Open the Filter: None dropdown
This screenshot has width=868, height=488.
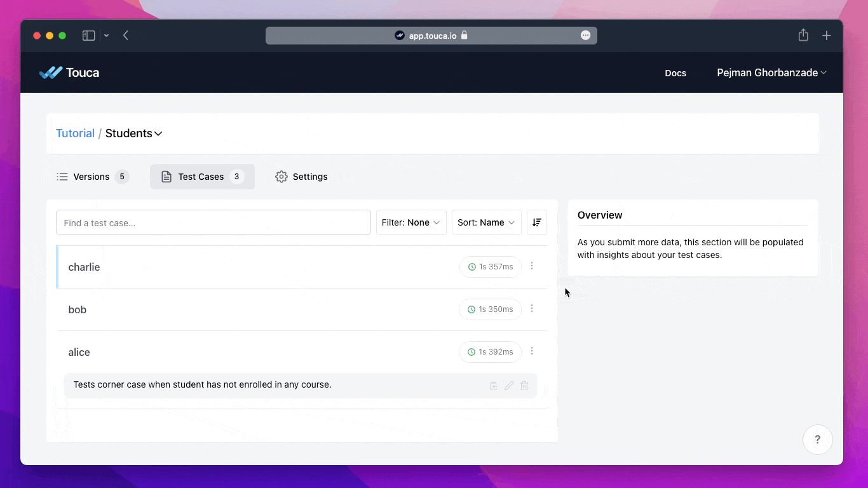(x=411, y=222)
